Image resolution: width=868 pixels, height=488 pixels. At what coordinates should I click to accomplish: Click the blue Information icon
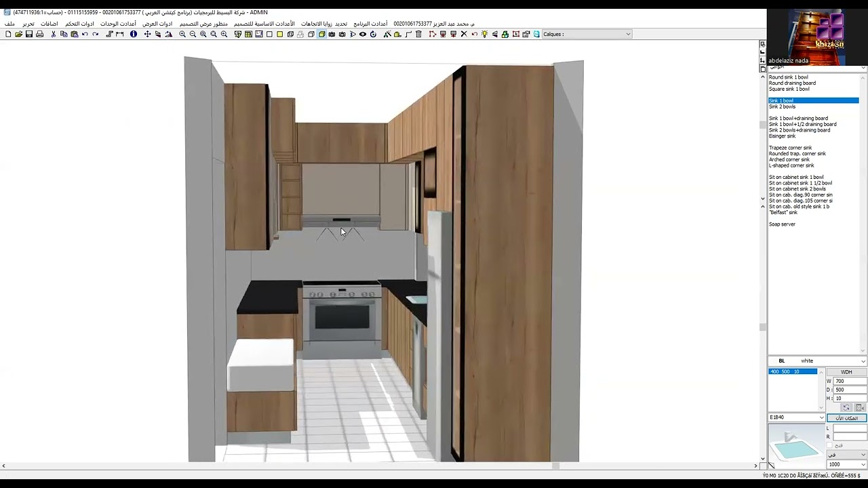(x=134, y=34)
